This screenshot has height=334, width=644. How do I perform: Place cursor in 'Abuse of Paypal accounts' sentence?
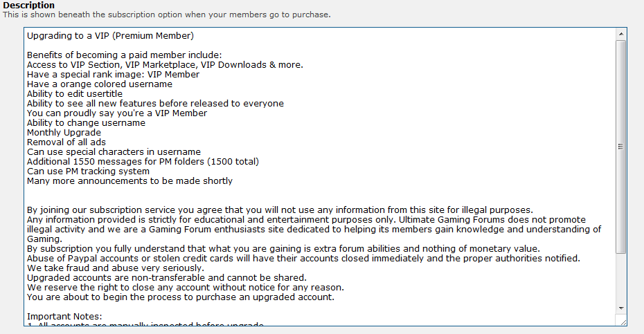coord(303,259)
